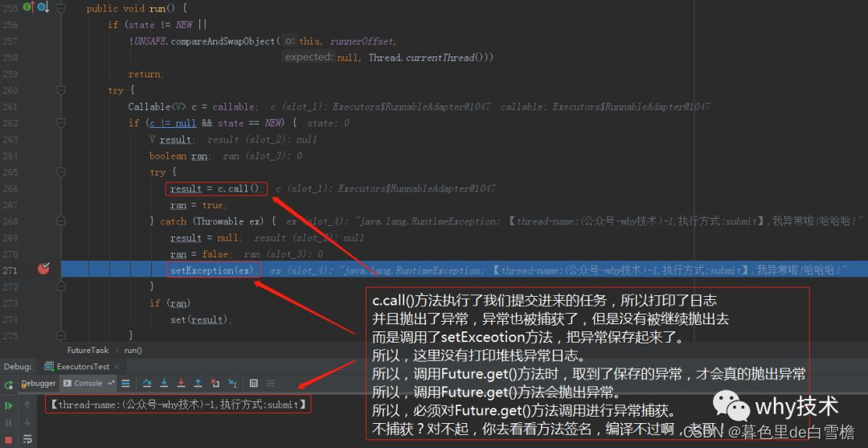Viewport: 868px width, 448px height.
Task: Click 'V result' declaration on line 263
Action: tap(172, 140)
